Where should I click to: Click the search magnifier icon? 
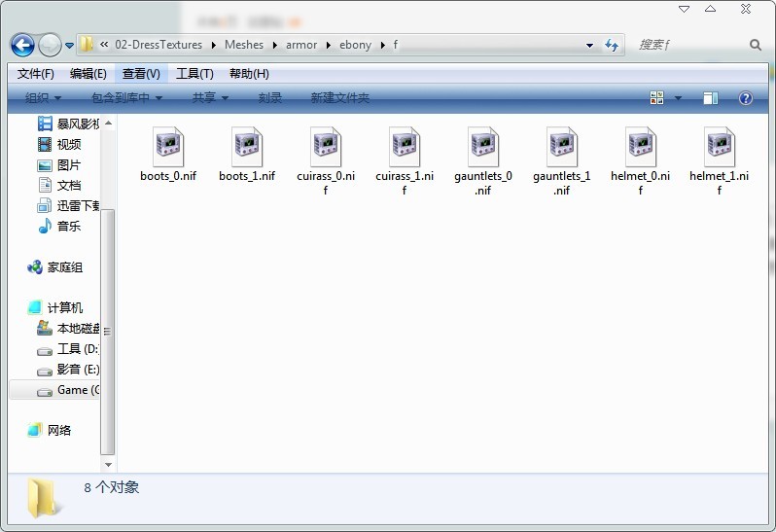756,45
